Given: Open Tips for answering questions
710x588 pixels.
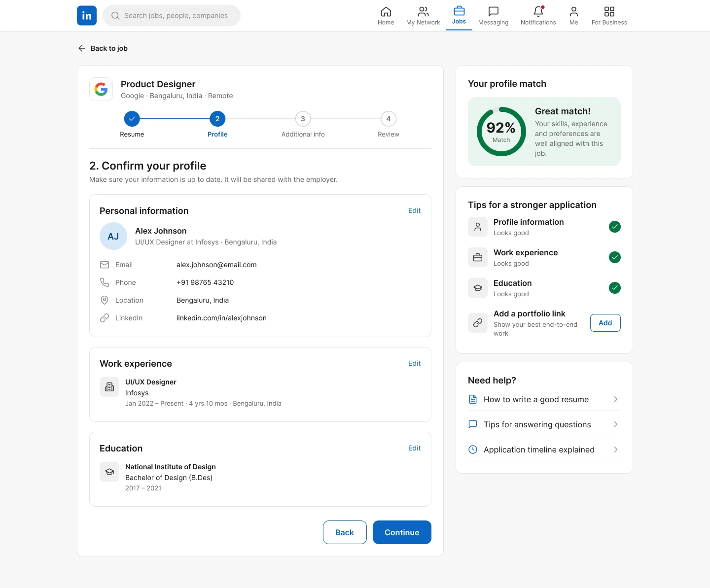Looking at the screenshot, I should 544,424.
